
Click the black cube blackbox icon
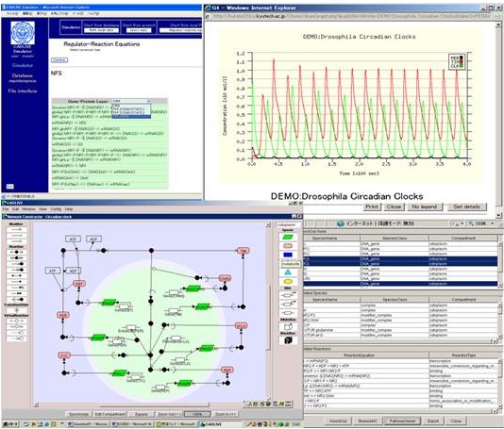[288, 340]
